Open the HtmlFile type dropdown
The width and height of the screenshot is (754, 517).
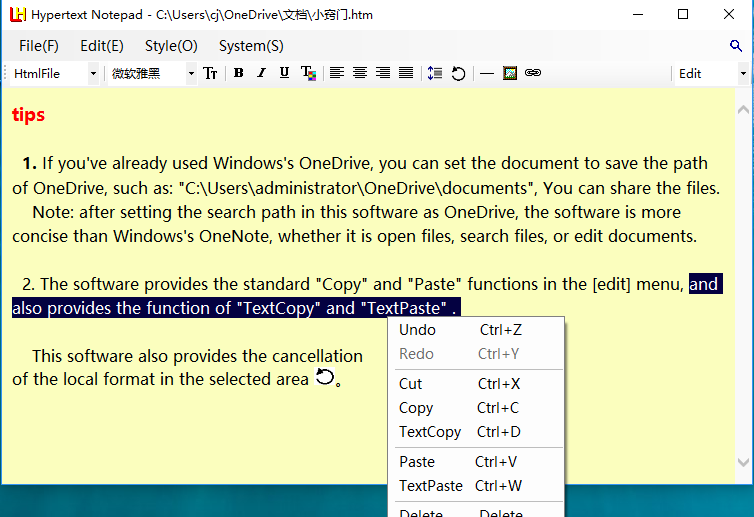click(93, 74)
